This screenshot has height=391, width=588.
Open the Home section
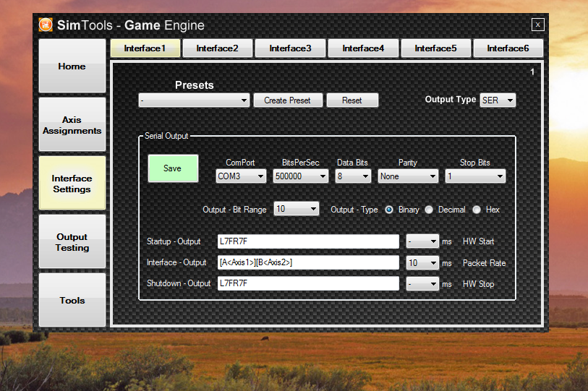coord(72,66)
